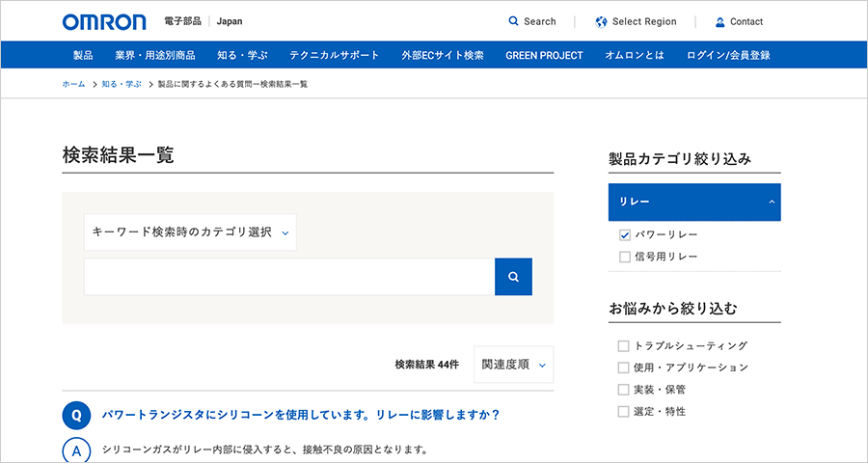Open the 関連度順 sort dropdown
Screen dimensions: 868x463
(x=513, y=365)
